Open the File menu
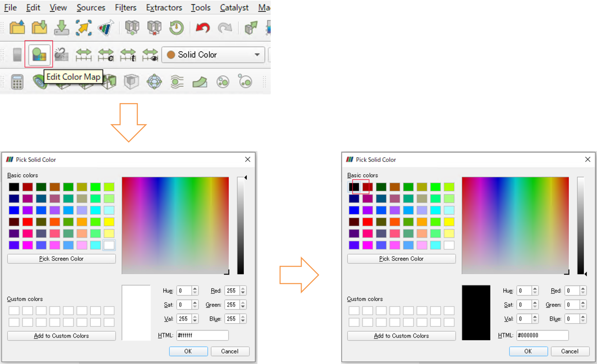Image resolution: width=597 pixels, height=364 pixels. tap(10, 7)
